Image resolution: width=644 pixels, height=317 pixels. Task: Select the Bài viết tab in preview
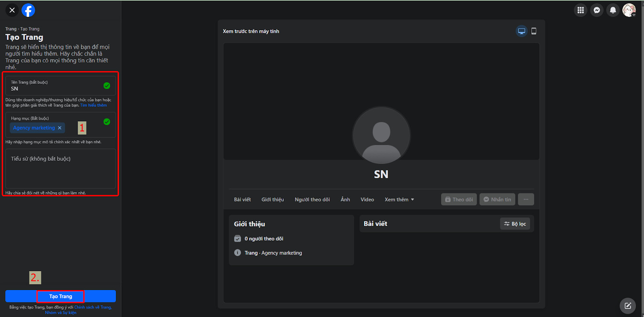(x=242, y=199)
